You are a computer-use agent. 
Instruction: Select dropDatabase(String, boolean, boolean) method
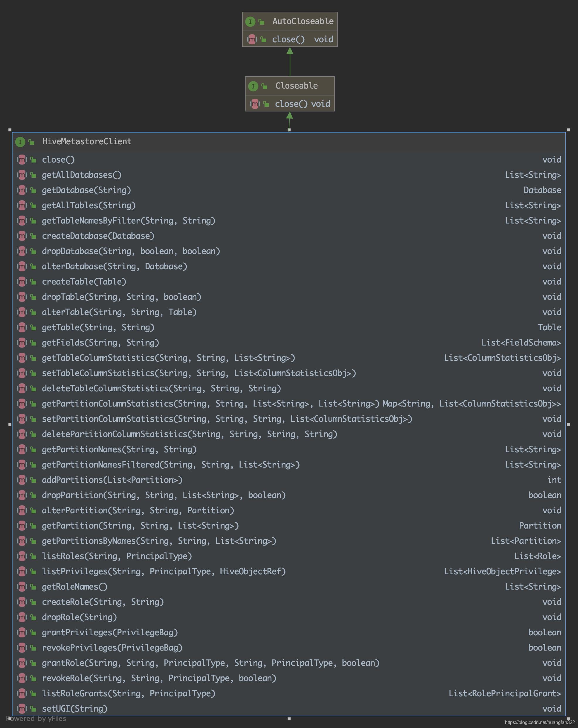click(131, 251)
